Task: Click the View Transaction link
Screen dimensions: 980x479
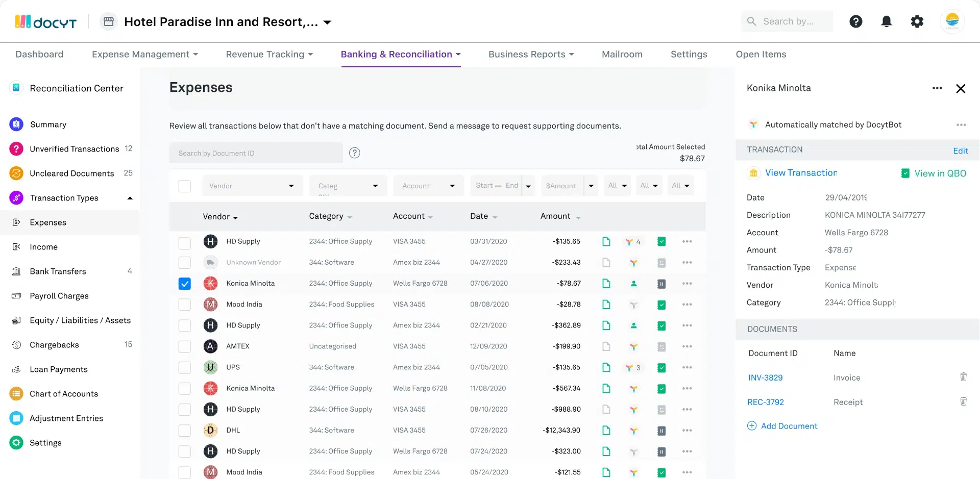Action: [x=801, y=173]
